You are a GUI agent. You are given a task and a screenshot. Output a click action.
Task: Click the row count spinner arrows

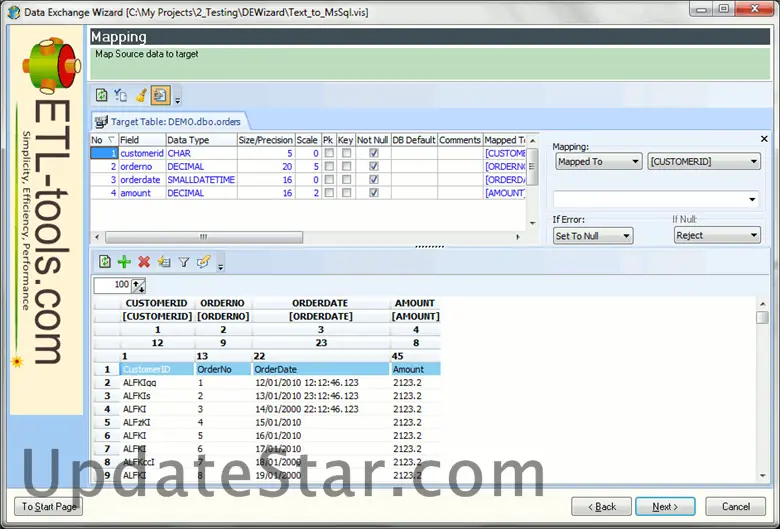coord(138,285)
